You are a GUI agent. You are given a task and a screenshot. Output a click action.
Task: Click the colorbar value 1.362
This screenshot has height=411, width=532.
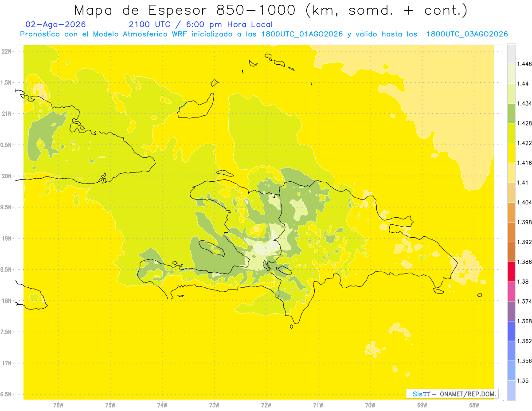[524, 341]
